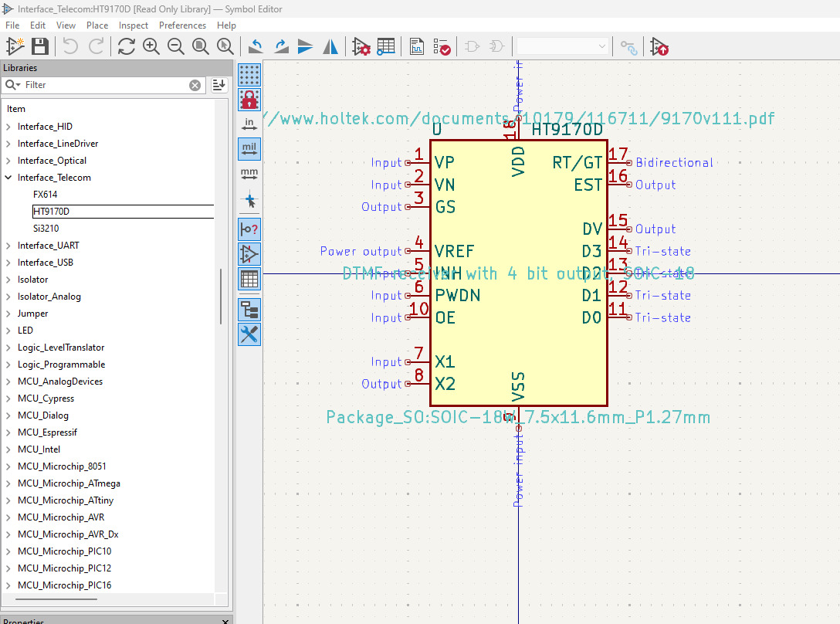
Task: Mirror symbol horizontally
Action: (x=330, y=46)
